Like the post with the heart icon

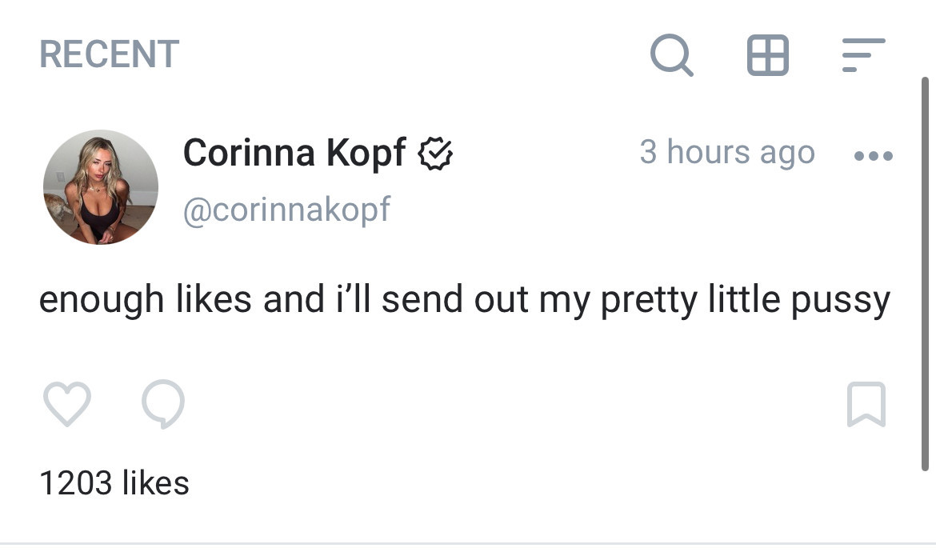(x=66, y=405)
